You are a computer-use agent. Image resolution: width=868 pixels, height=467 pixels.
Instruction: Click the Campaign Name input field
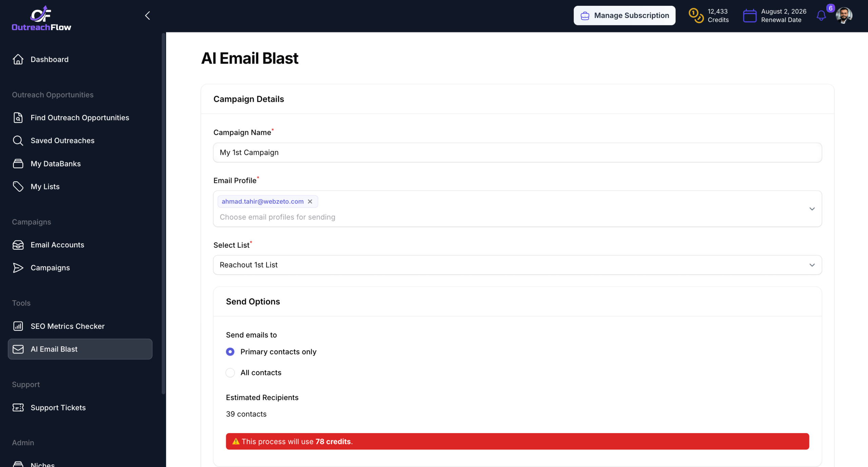click(517, 152)
